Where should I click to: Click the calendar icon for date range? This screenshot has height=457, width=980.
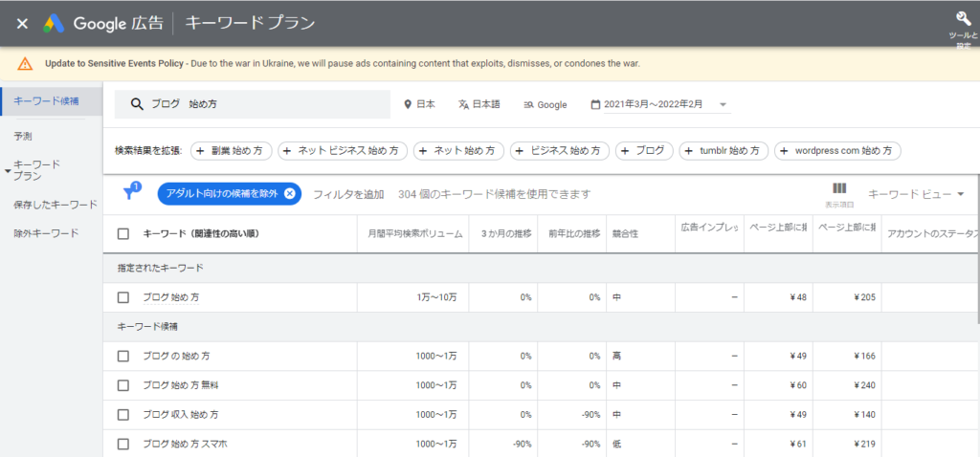click(x=595, y=104)
